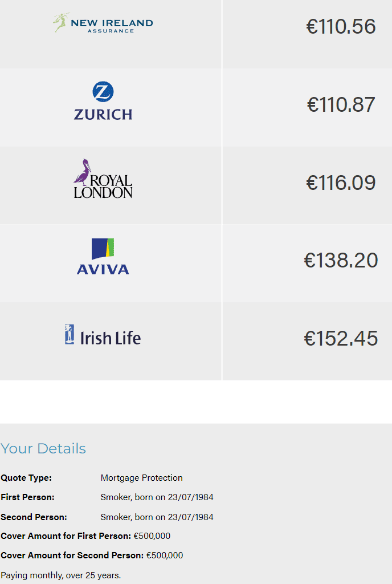Viewport: 392px width, 584px height.
Task: Pick the €110.87 Zurich quote price
Action: (x=341, y=104)
